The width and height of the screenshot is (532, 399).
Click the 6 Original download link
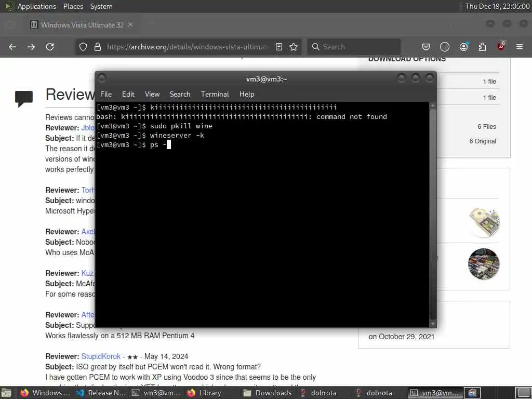pyautogui.click(x=483, y=141)
